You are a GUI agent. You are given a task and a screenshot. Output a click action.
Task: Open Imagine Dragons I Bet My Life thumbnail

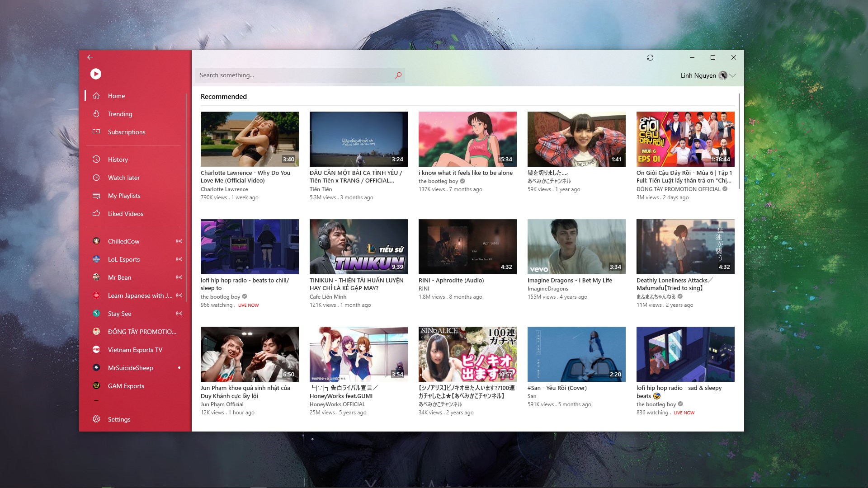576,246
